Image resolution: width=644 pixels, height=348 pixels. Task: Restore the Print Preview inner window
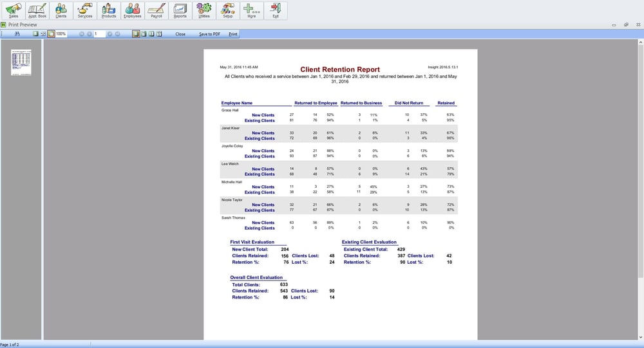click(x=626, y=24)
